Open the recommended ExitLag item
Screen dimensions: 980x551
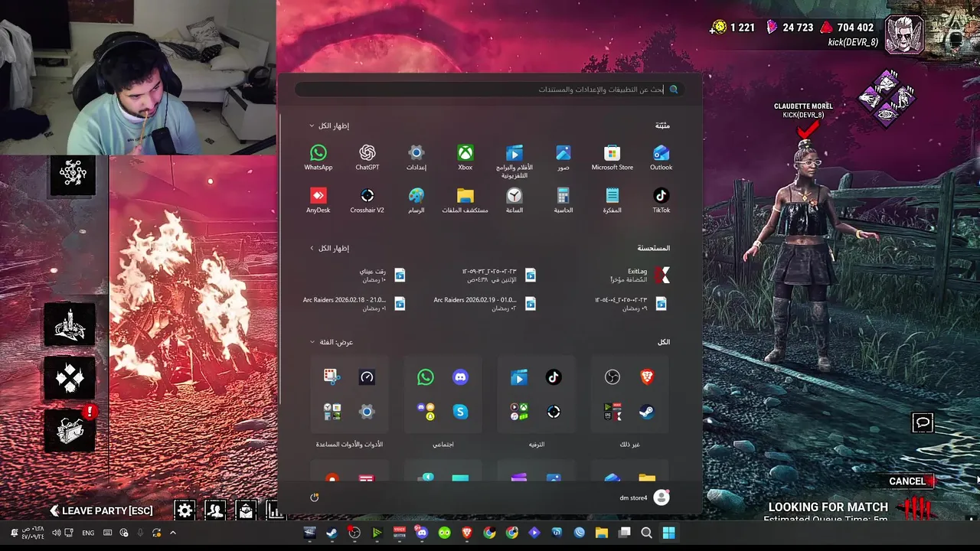[640, 275]
